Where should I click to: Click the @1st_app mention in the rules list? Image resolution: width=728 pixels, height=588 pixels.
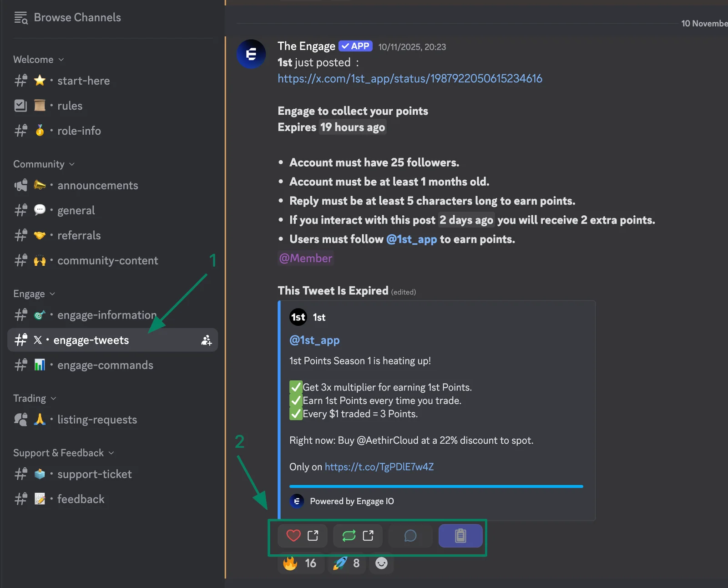tap(411, 239)
